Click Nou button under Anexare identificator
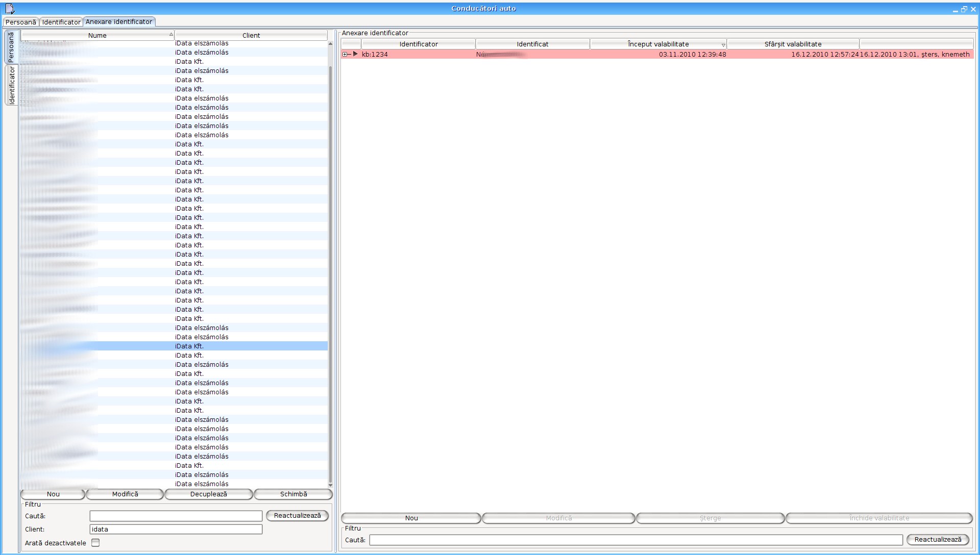980x555 pixels. tap(411, 518)
